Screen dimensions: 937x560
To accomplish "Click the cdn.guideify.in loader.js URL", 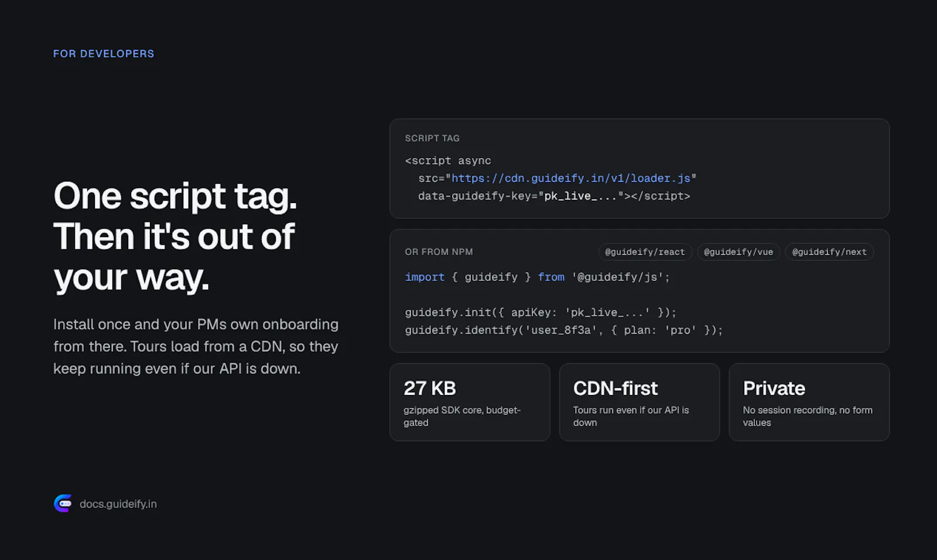I will [571, 178].
